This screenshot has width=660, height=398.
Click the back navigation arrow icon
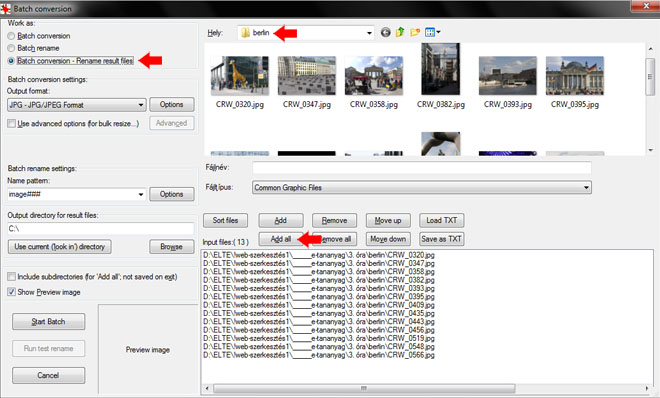(x=385, y=32)
